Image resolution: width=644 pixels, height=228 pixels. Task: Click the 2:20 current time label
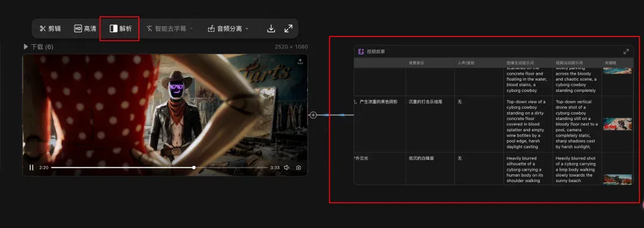[x=44, y=168]
